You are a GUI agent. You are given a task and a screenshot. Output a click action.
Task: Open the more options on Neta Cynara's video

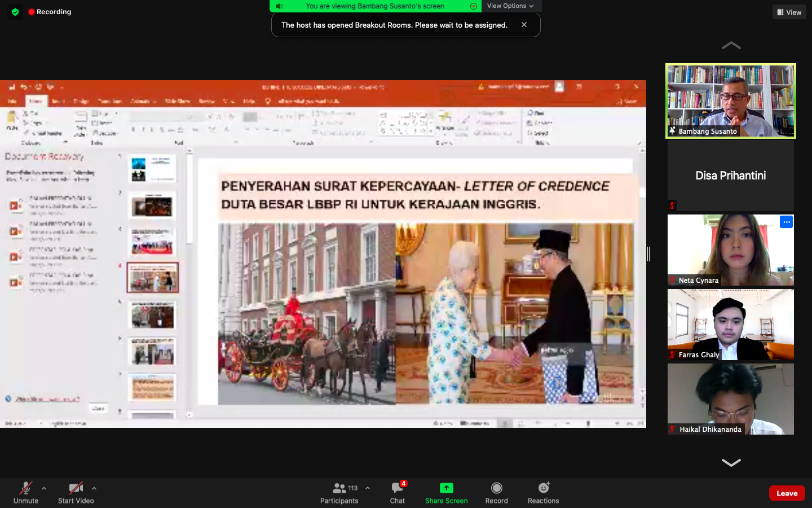786,222
